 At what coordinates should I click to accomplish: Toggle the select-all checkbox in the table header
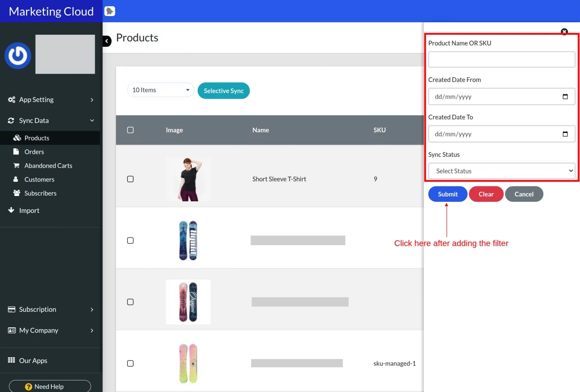(130, 130)
